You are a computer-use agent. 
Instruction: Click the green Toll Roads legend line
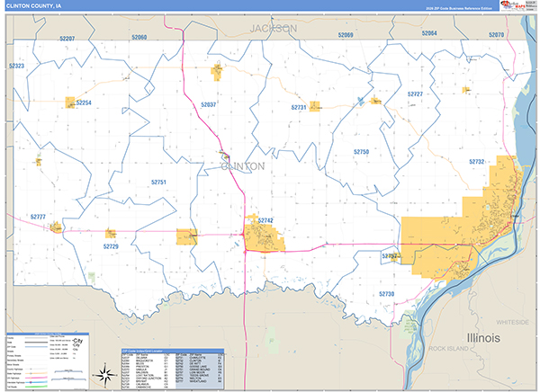pos(37,387)
